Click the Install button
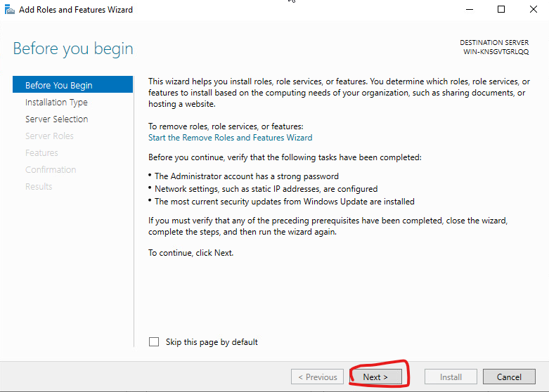The width and height of the screenshot is (549, 392). (x=451, y=377)
